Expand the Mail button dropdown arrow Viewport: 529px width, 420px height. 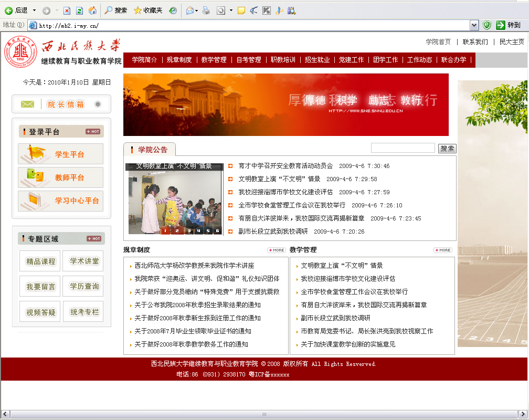coord(197,11)
